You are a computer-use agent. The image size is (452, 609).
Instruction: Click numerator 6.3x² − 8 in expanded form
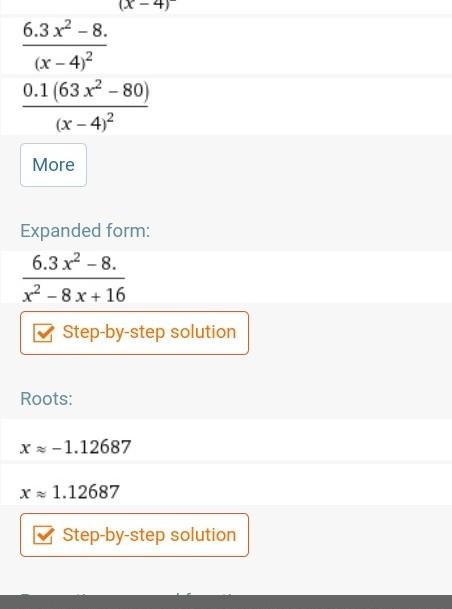click(74, 264)
